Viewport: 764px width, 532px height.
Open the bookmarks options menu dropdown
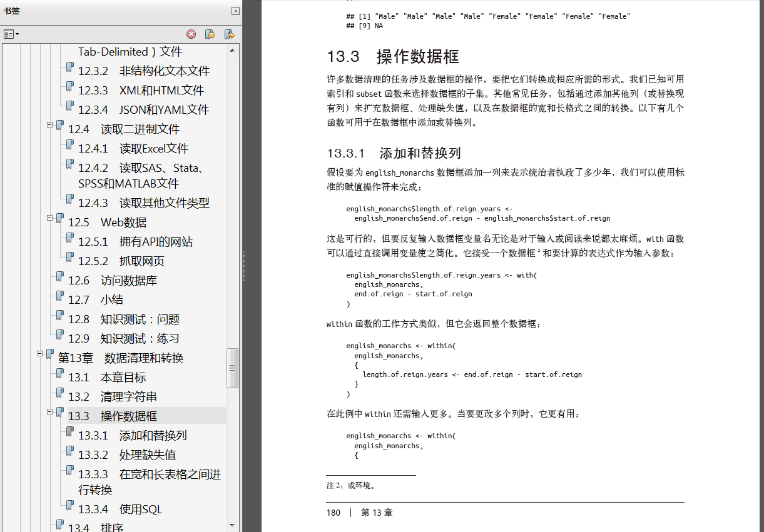pos(11,34)
